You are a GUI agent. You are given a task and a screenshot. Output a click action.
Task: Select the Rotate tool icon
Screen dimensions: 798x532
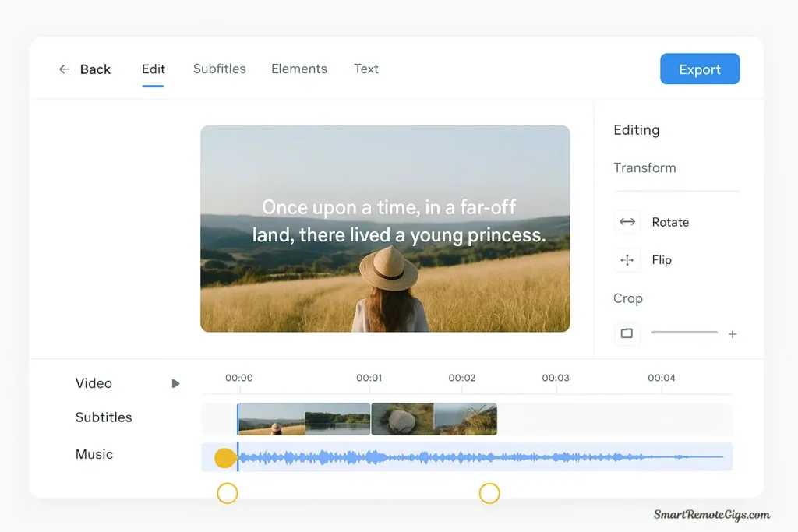click(x=627, y=222)
